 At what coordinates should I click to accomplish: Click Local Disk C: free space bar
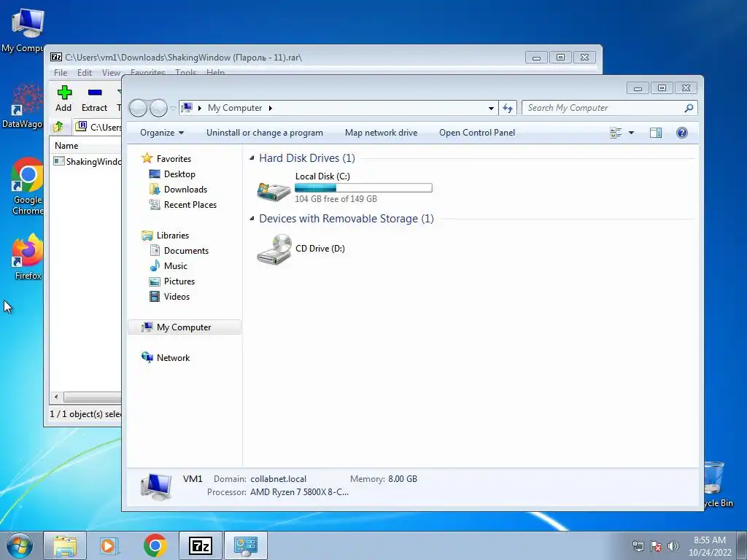tap(363, 188)
